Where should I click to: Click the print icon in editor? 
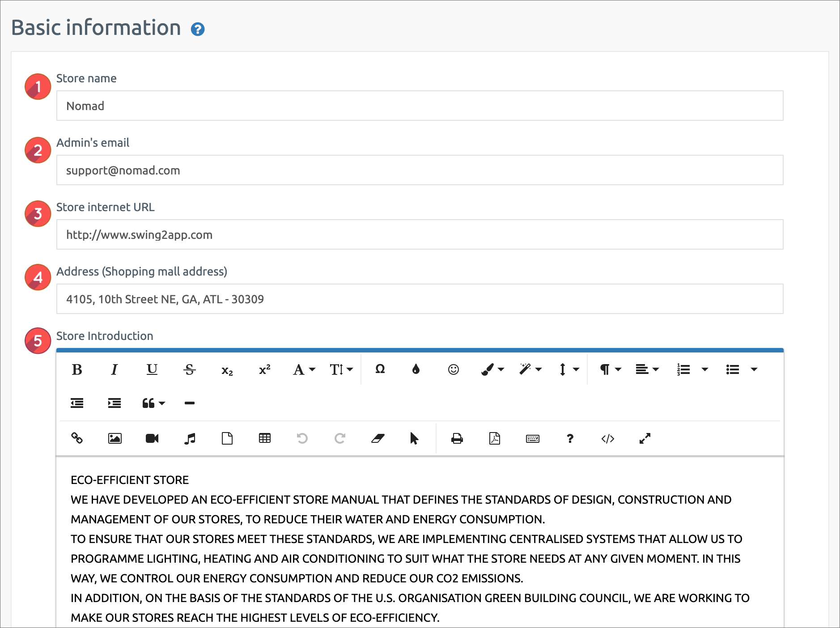click(x=457, y=438)
